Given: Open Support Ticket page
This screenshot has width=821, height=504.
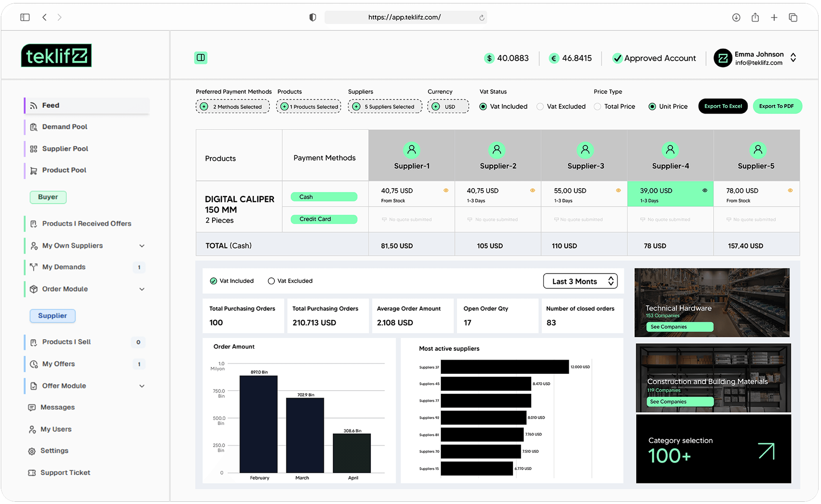Looking at the screenshot, I should [x=65, y=472].
